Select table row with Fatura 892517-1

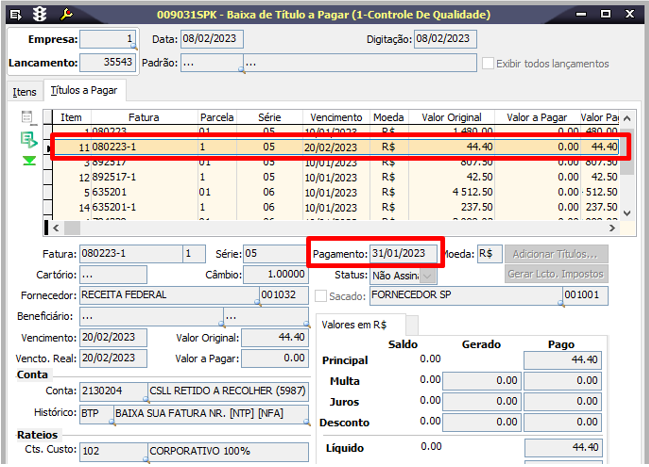tap(336, 177)
